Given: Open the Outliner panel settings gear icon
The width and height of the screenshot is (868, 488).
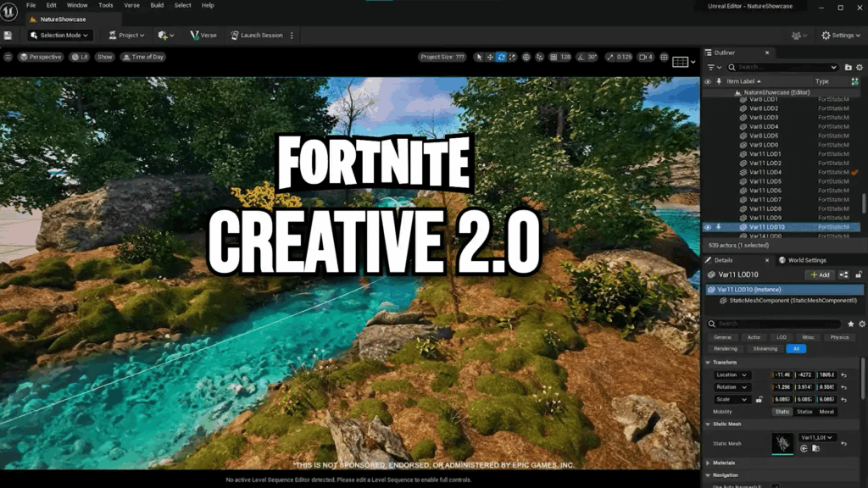Looking at the screenshot, I should click(x=859, y=67).
